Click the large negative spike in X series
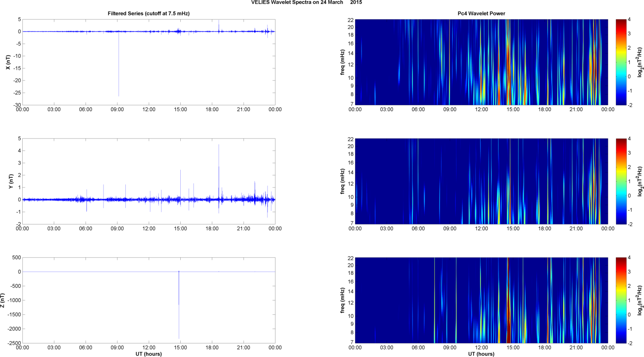 [x=119, y=67]
